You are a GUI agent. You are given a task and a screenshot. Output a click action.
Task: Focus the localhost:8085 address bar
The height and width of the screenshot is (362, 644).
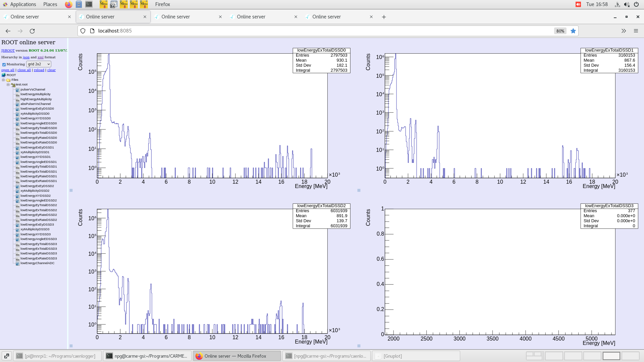point(114,31)
